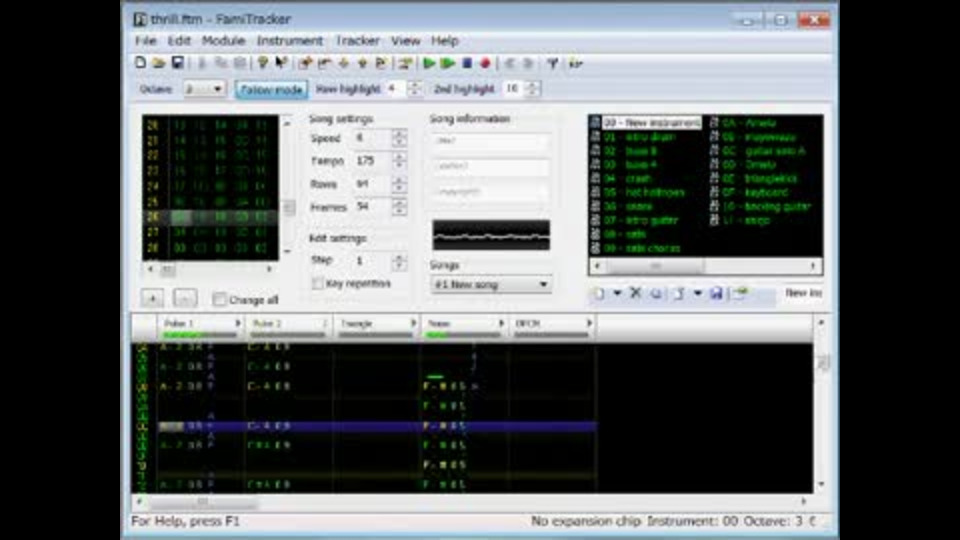Click the arrow on the DPCM channel header
This screenshot has height=540, width=960.
pos(590,323)
